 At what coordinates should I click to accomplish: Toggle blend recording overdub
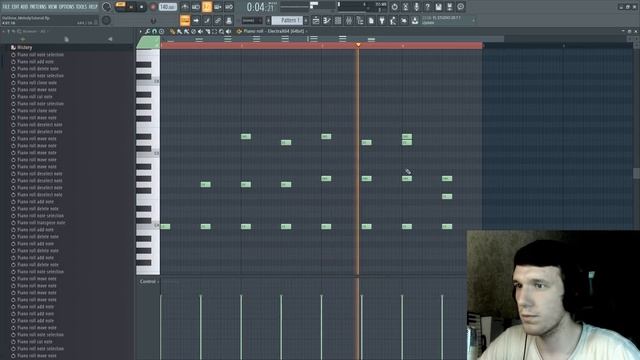tap(218, 7)
